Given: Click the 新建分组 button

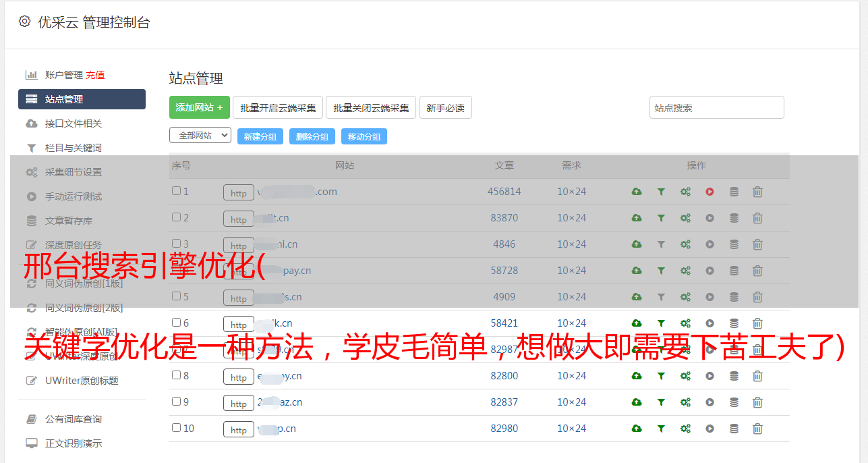Looking at the screenshot, I should point(260,136).
